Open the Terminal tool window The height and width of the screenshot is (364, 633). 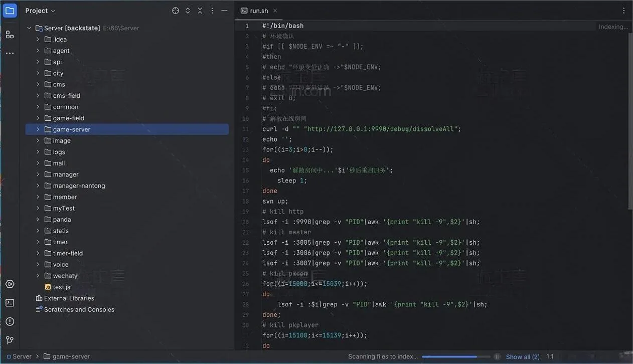[10, 303]
